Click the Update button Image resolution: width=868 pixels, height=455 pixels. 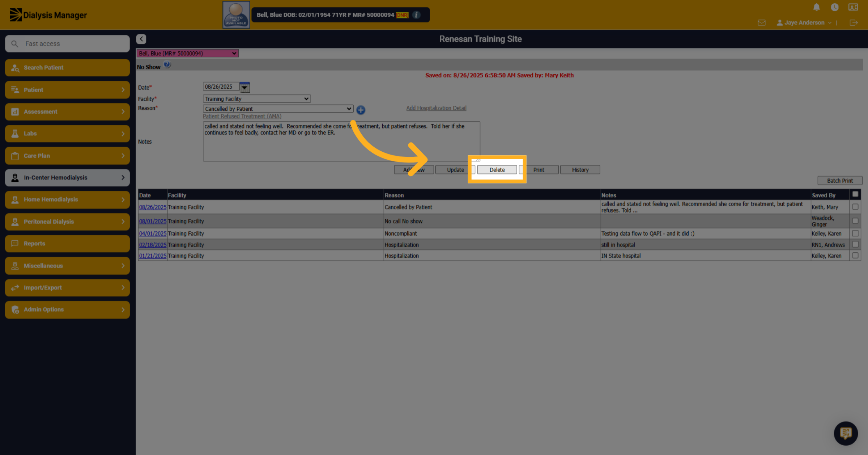tap(455, 170)
